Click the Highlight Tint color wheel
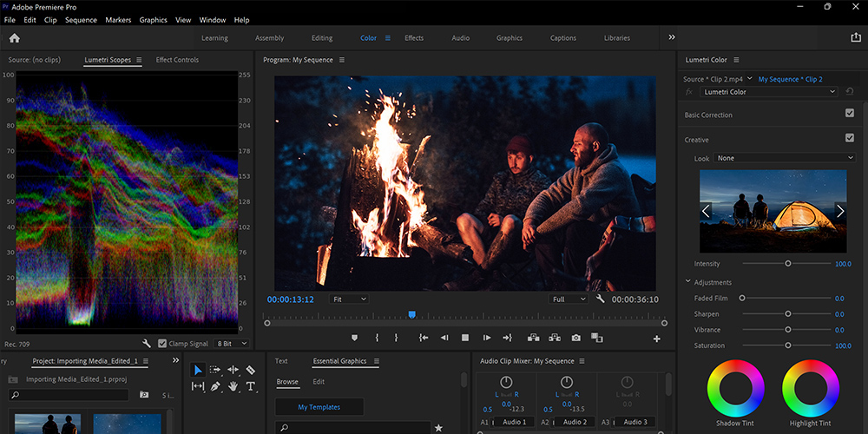 pos(811,387)
